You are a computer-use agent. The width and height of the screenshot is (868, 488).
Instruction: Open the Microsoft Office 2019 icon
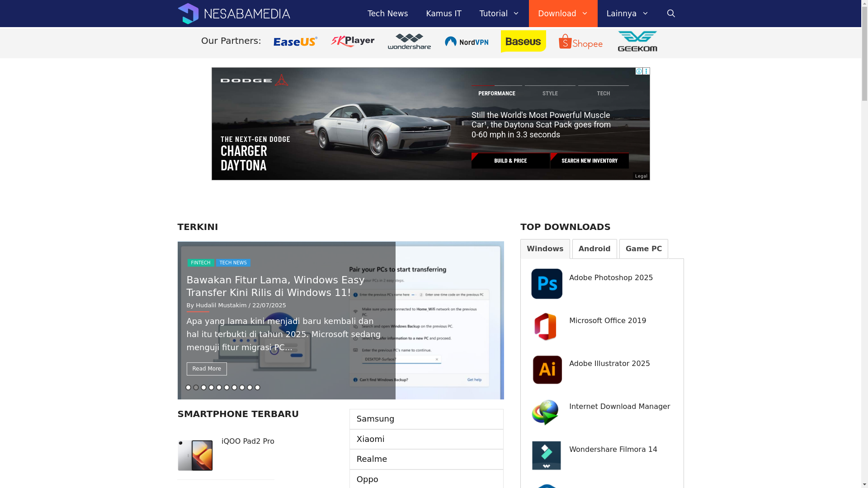[547, 327]
